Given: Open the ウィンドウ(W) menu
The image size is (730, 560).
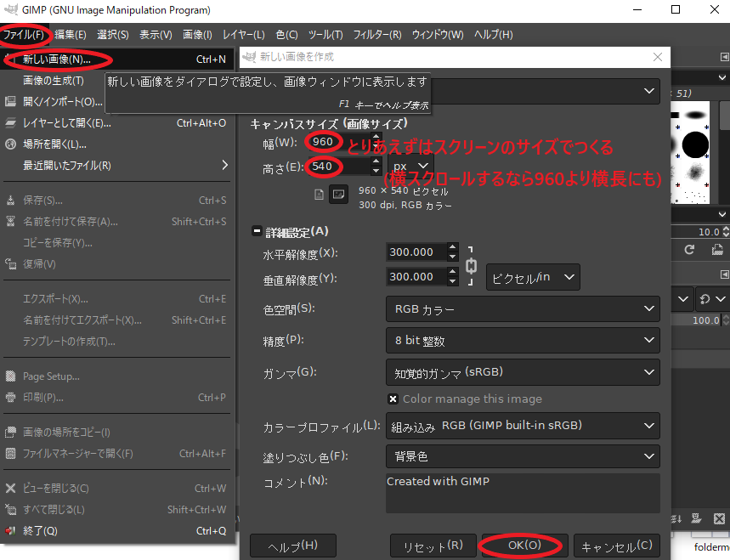Looking at the screenshot, I should pyautogui.click(x=438, y=35).
